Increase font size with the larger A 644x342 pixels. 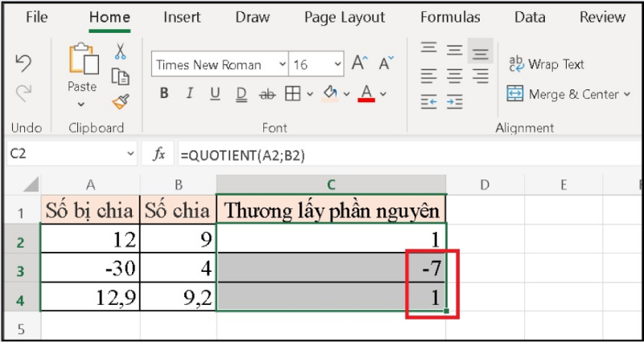[360, 64]
